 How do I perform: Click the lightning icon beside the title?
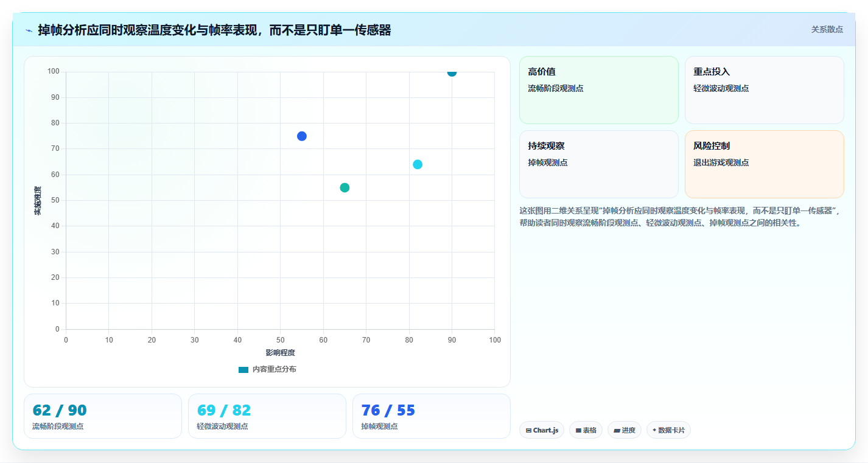point(29,30)
